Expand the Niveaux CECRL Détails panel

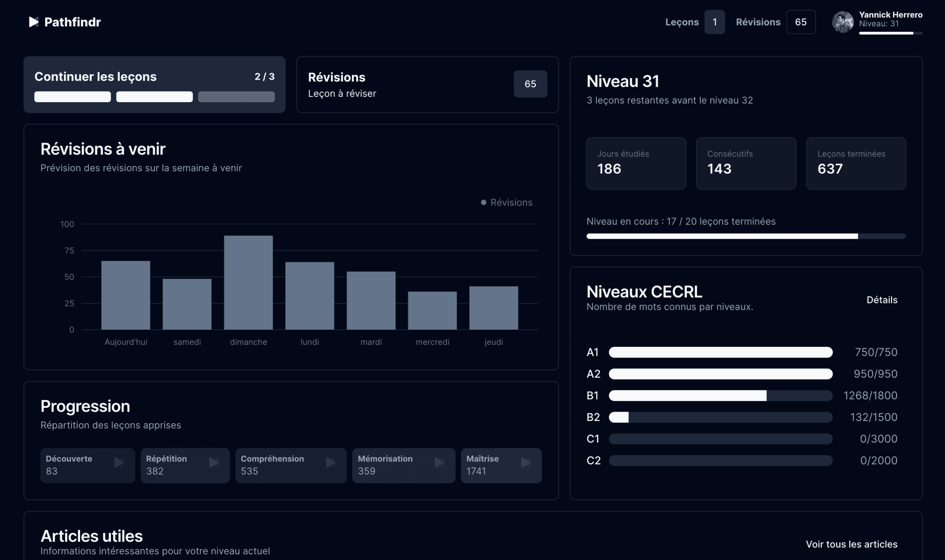pos(882,299)
